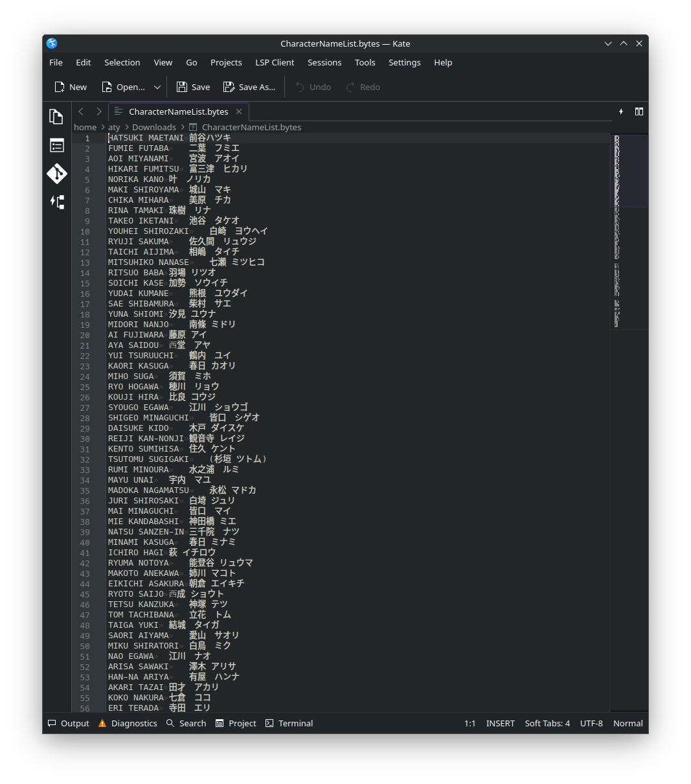The width and height of the screenshot is (691, 784).
Task: Open the Git sidebar panel icon
Action: click(x=56, y=174)
